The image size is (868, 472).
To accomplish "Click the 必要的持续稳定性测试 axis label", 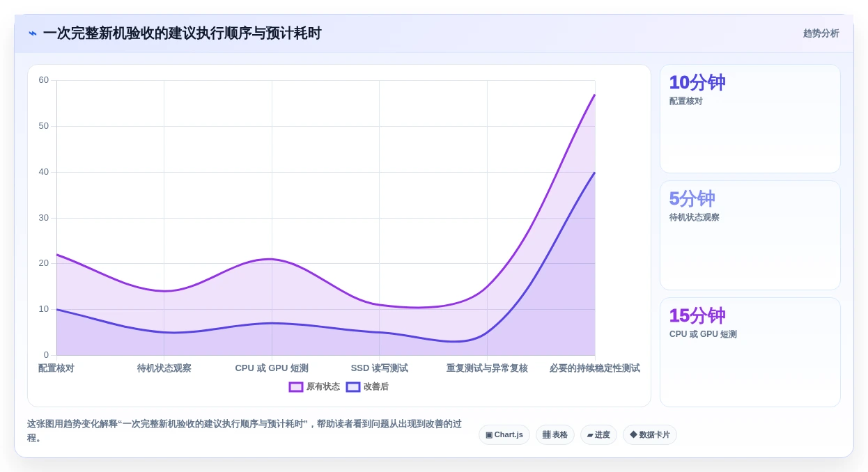I will [x=594, y=368].
